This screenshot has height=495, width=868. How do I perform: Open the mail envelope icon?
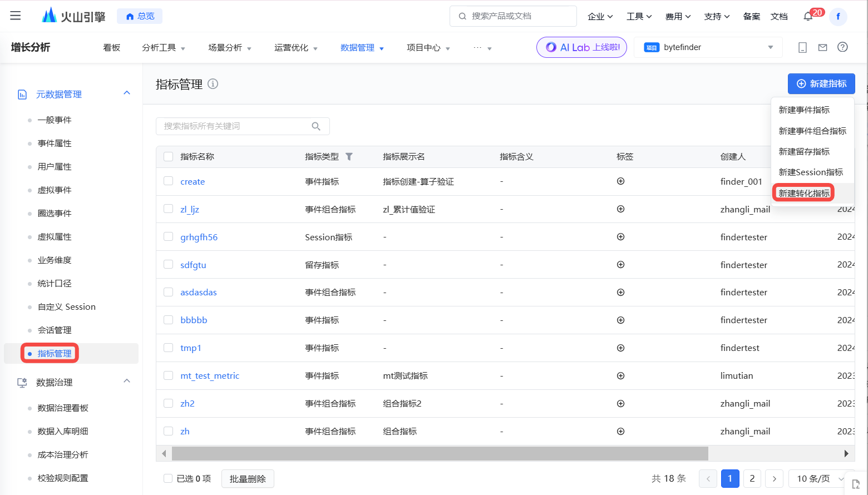(x=822, y=47)
